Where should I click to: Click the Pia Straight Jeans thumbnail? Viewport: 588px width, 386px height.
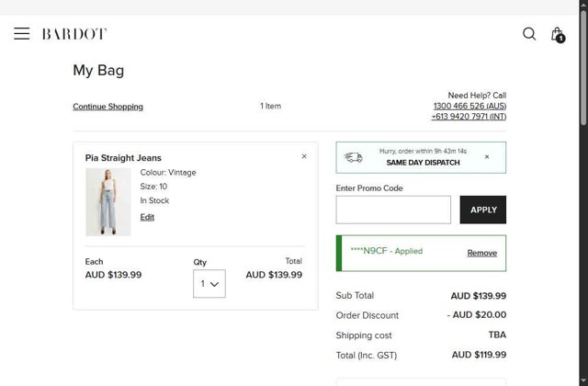[108, 202]
